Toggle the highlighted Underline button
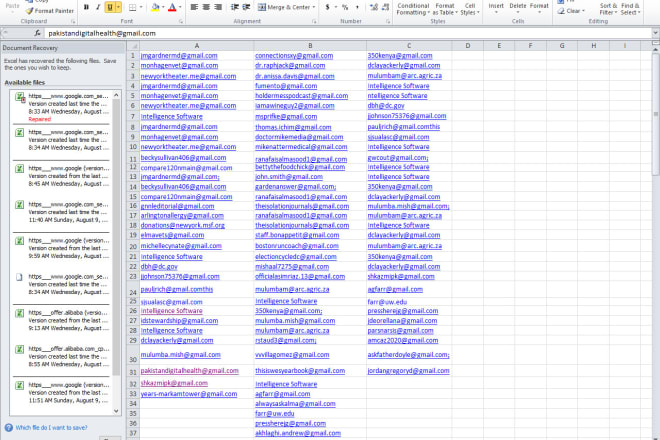 click(110, 7)
